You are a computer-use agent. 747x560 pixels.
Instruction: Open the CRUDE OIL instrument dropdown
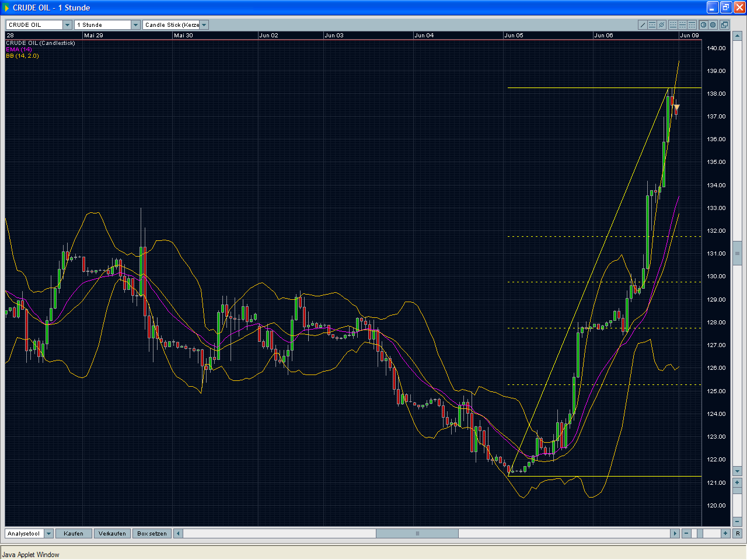tap(67, 25)
